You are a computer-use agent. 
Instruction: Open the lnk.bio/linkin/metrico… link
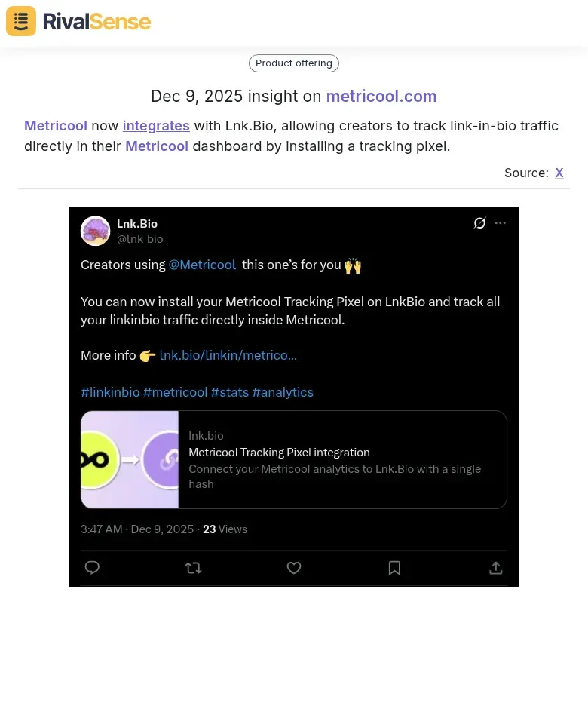click(228, 355)
